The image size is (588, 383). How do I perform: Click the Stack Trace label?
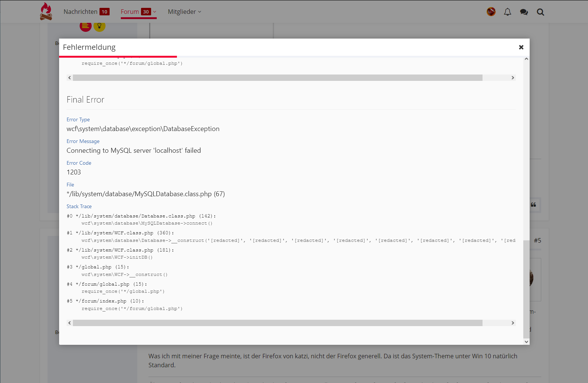point(79,206)
